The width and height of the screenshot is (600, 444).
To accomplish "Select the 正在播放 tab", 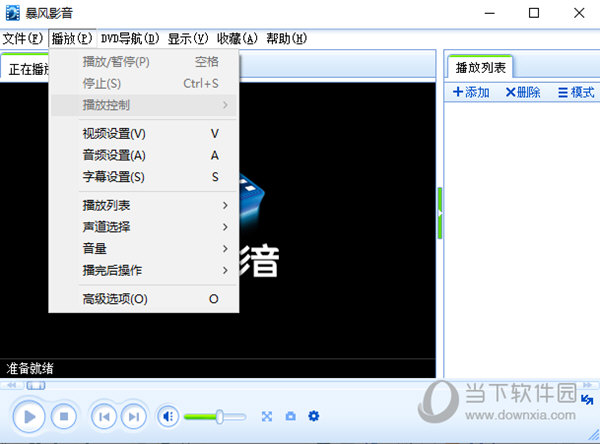I will coord(26,69).
